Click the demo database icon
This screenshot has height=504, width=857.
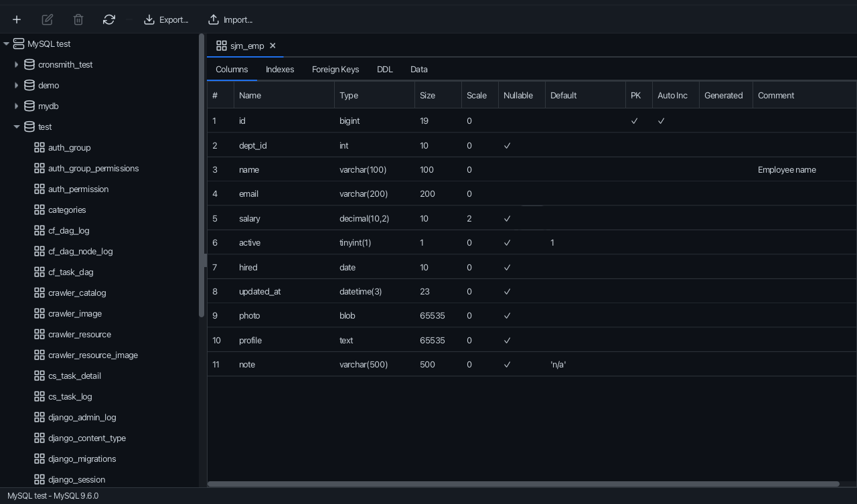pos(29,86)
